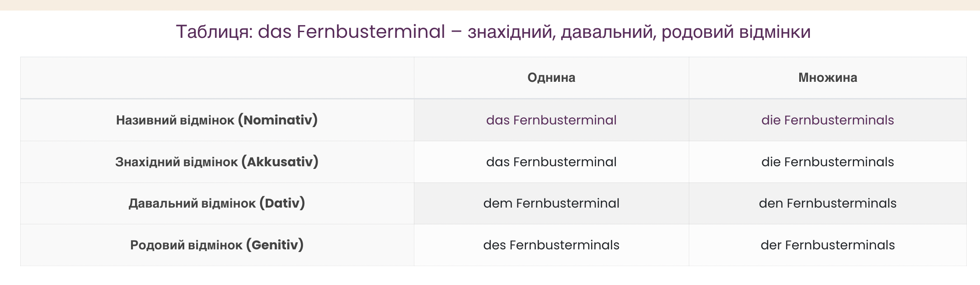980x285 pixels.
Task: Select the den Fernbusterminals dative plural cell
Action: tap(827, 203)
